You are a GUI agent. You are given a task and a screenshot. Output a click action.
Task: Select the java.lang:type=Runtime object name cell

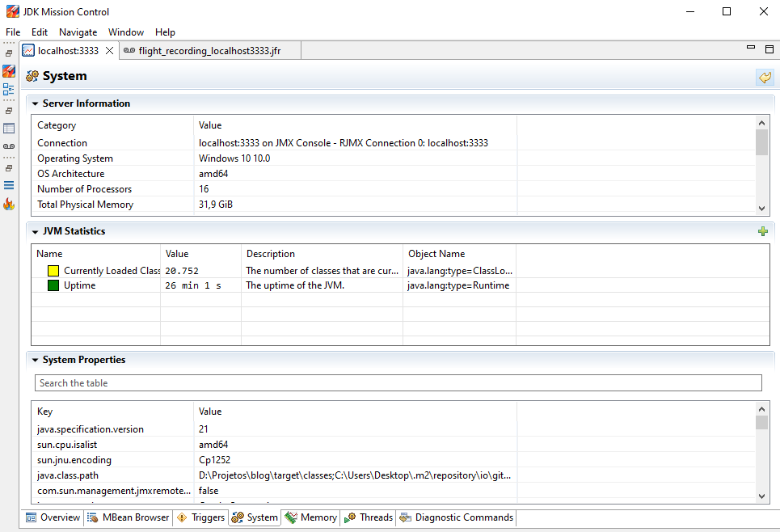point(458,285)
